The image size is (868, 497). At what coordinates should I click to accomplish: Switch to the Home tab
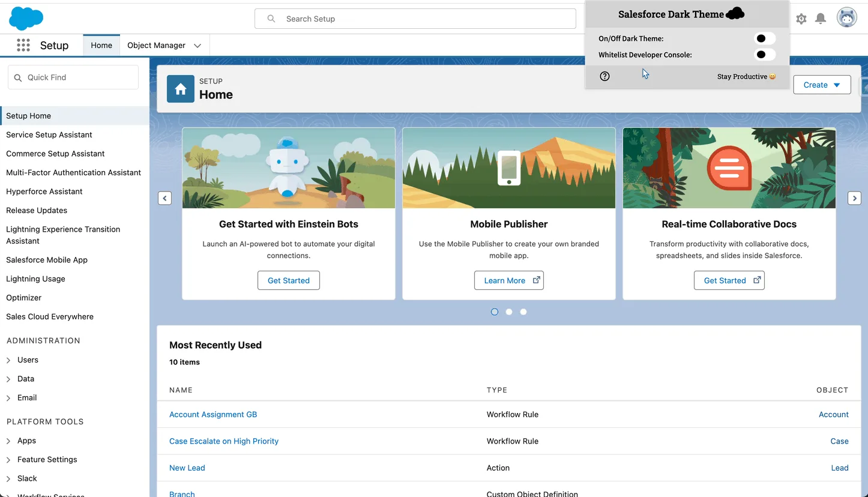[101, 46]
